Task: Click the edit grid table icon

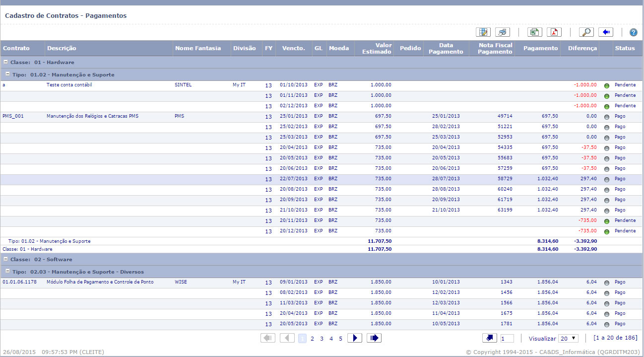Action: click(x=483, y=32)
